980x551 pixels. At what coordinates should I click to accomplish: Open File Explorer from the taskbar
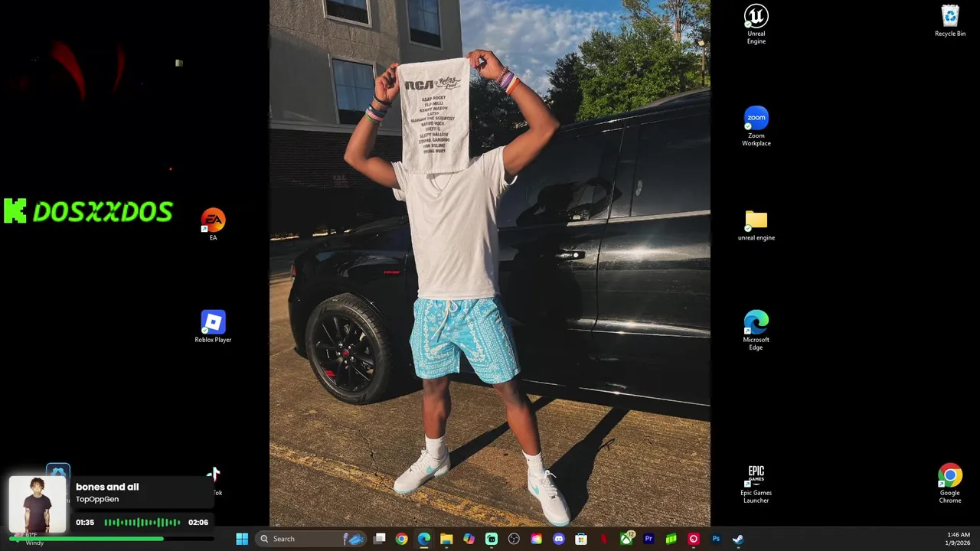446,539
